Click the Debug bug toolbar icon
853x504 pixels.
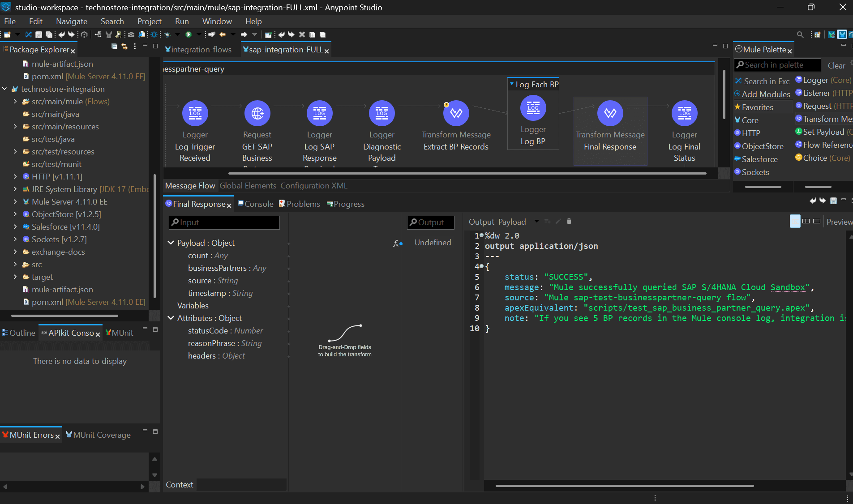[x=167, y=34]
